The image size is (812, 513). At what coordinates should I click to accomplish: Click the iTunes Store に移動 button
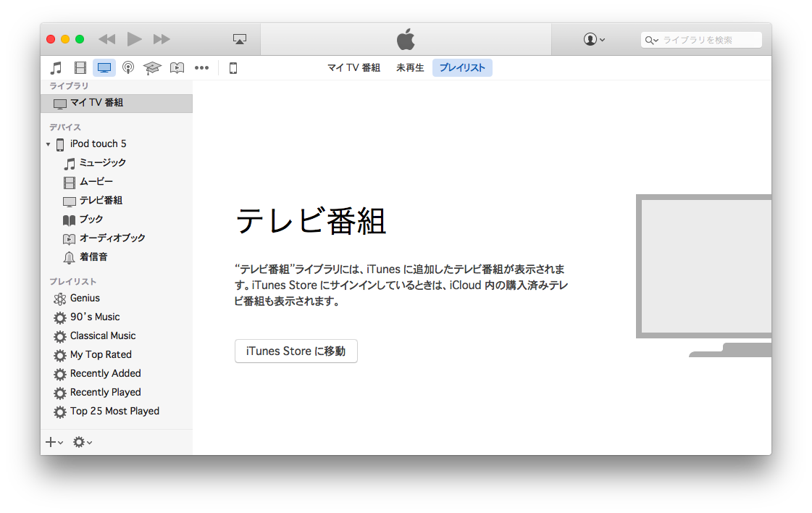296,351
